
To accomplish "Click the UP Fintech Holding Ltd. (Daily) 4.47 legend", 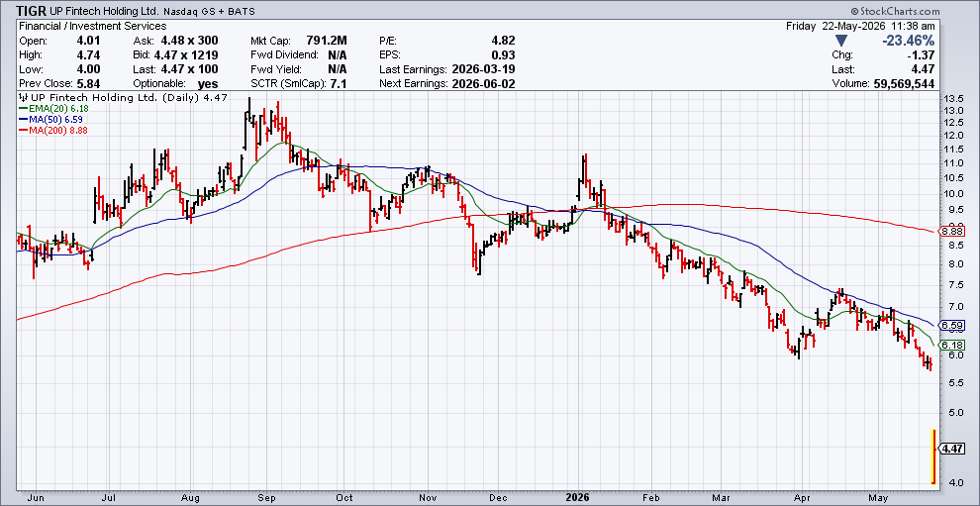I will (128, 97).
